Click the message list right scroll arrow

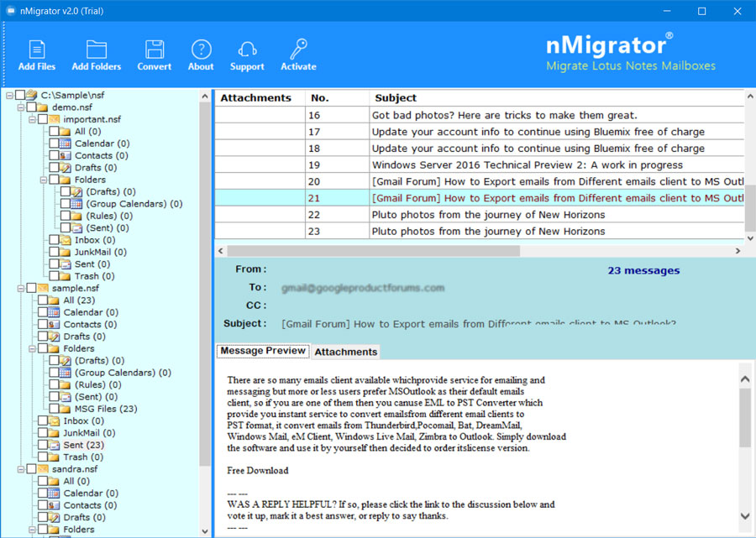(x=738, y=251)
